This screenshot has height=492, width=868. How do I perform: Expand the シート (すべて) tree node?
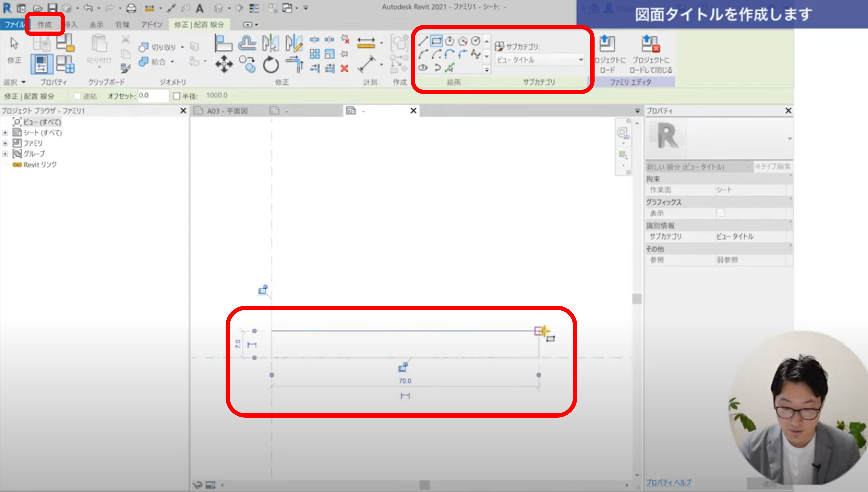coord(5,133)
